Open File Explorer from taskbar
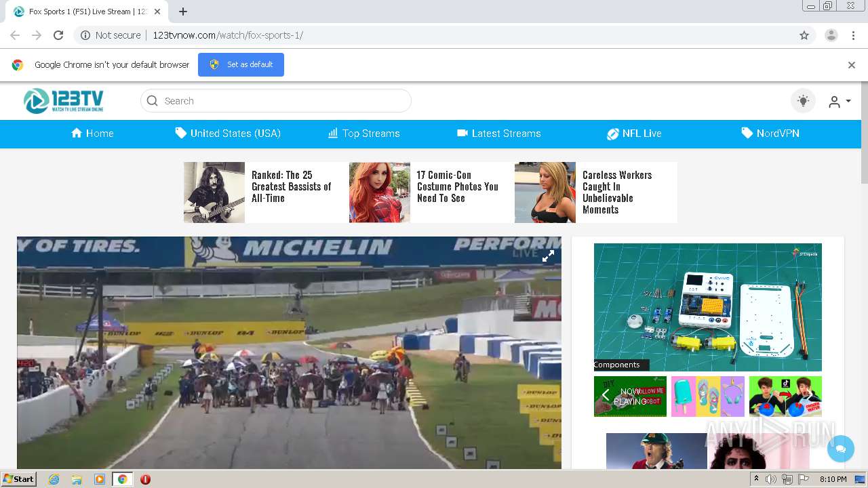This screenshot has width=868, height=488. click(77, 479)
